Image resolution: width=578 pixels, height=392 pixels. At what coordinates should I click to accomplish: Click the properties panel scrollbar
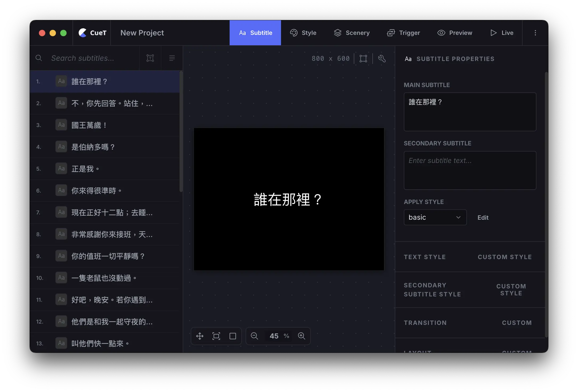(546, 205)
